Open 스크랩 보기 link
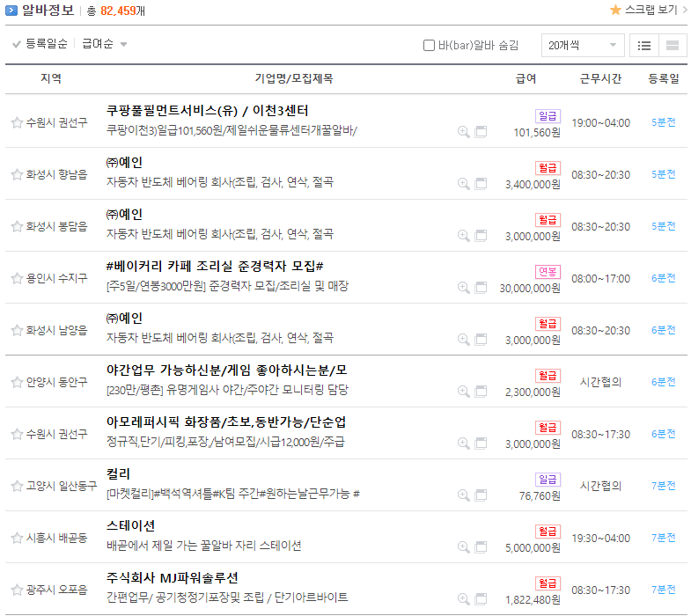Image resolution: width=691 pixels, height=616 pixels. (x=651, y=10)
